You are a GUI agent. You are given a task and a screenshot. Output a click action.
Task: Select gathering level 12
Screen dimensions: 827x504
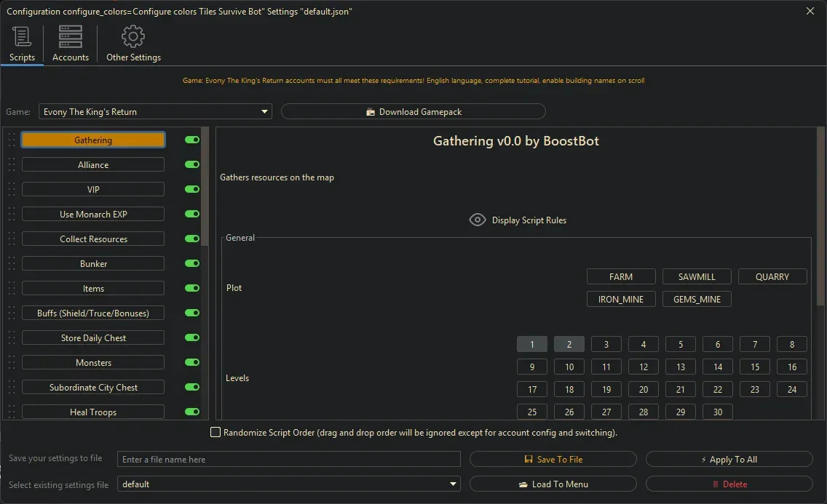click(643, 367)
